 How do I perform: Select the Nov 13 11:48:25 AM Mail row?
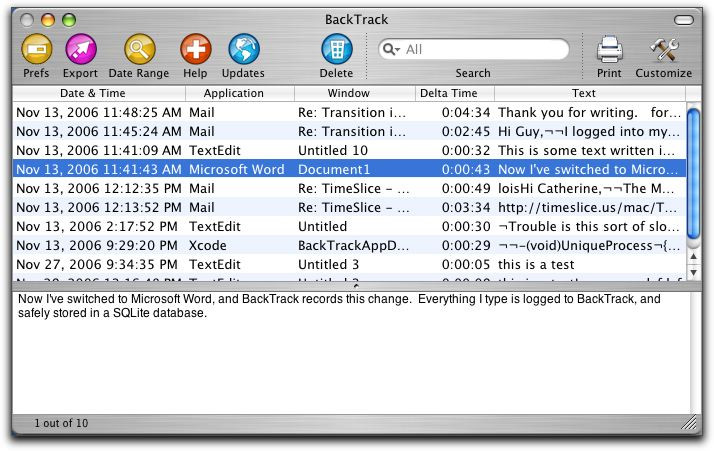[x=349, y=113]
